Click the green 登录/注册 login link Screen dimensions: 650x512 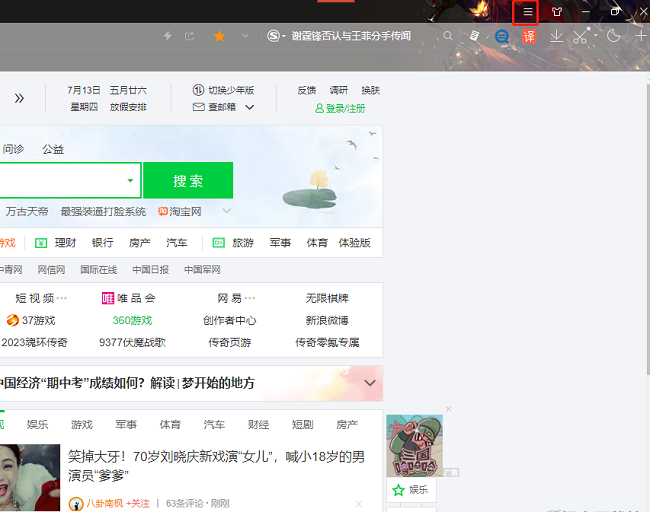(340, 109)
